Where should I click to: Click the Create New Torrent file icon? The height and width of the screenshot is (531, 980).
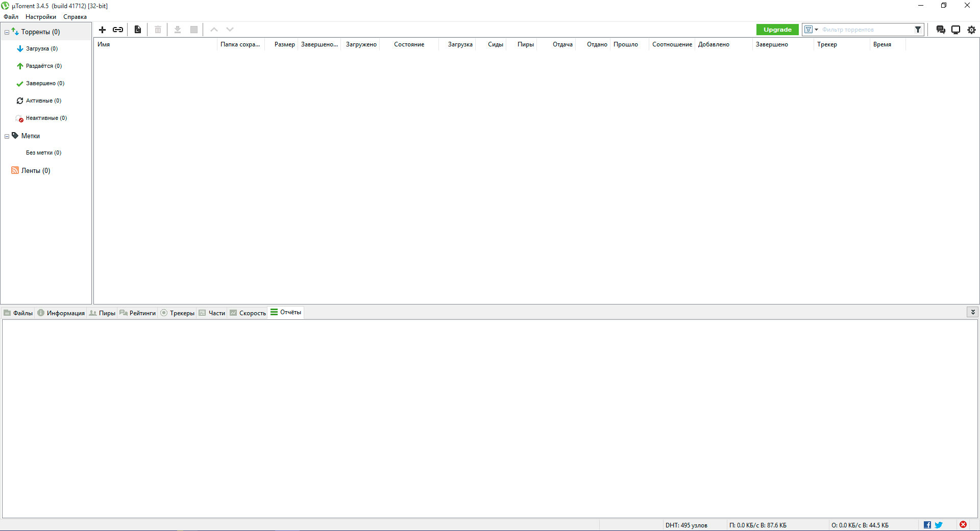click(138, 30)
